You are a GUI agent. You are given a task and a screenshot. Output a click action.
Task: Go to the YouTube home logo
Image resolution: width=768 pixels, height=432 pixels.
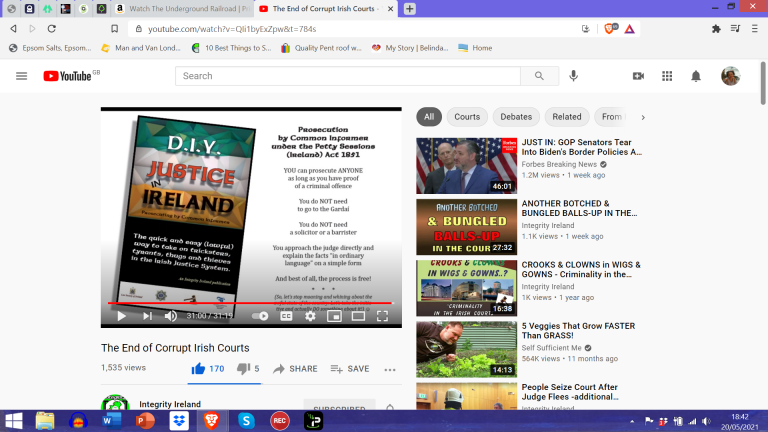point(68,76)
